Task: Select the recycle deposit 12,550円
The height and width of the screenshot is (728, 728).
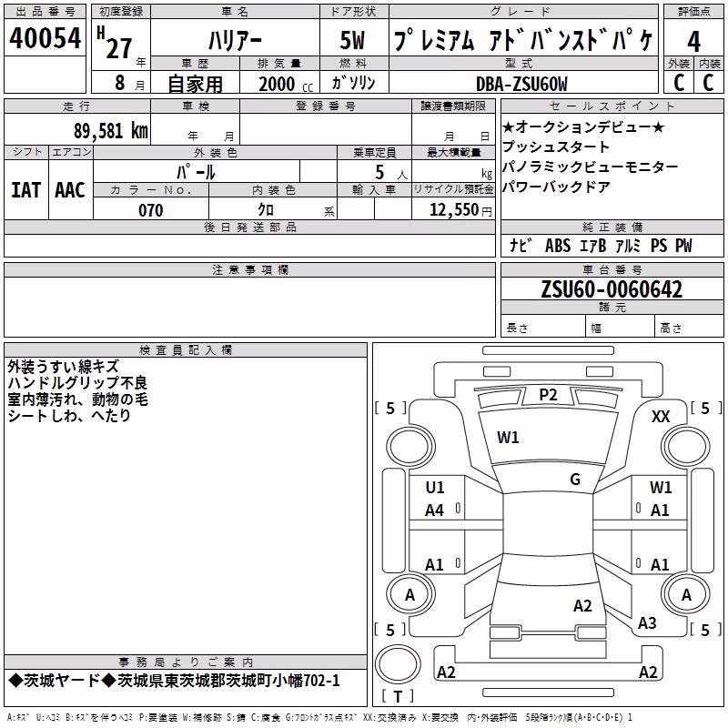Action: pyautogui.click(x=460, y=210)
